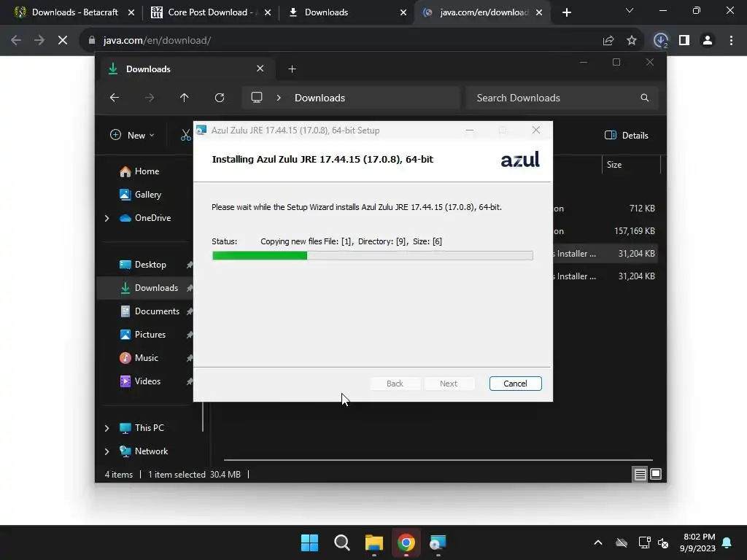Viewport: 747px width, 560px height.
Task: Go back in File Explorer
Action: tap(115, 98)
